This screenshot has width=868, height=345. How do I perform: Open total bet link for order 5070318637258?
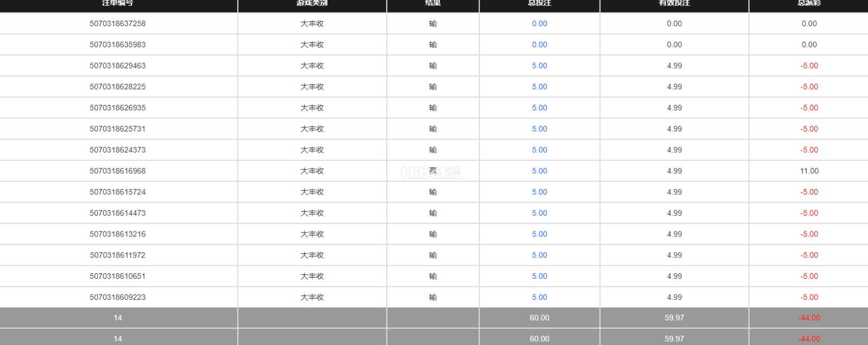coord(539,23)
